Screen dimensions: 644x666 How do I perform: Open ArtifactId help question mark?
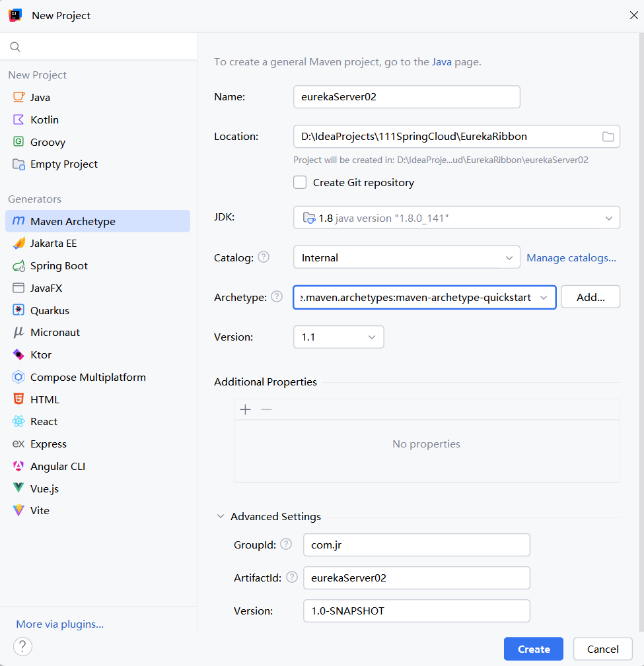click(x=291, y=577)
